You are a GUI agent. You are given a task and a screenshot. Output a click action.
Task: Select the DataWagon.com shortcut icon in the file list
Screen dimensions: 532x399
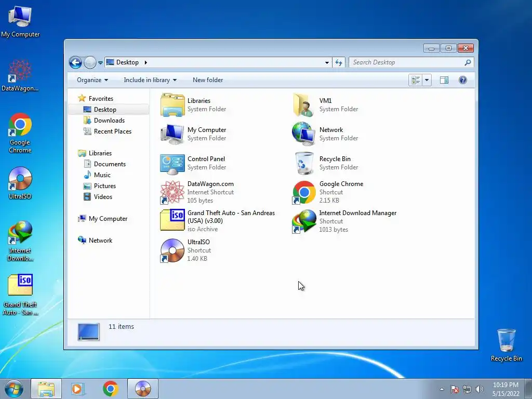click(172, 192)
